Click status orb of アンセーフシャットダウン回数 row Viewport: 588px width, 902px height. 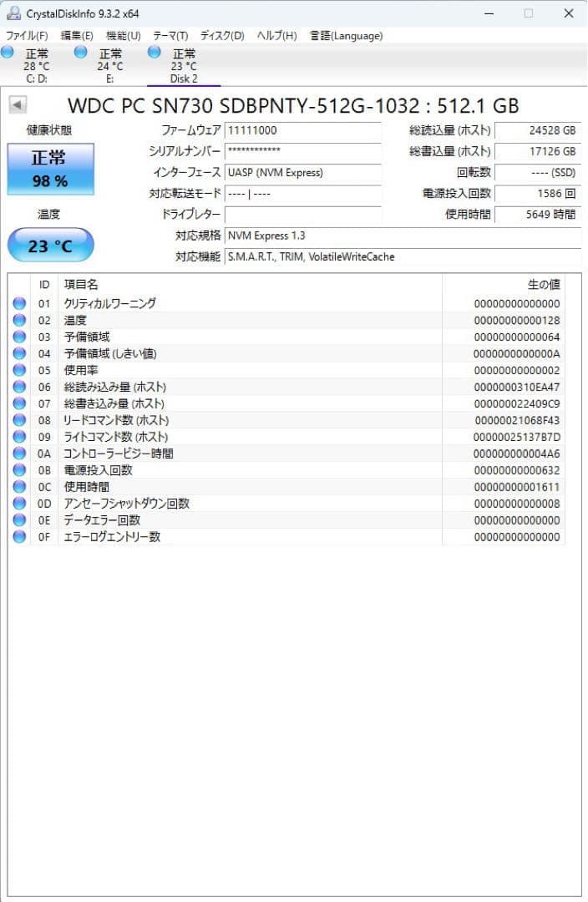[19, 504]
